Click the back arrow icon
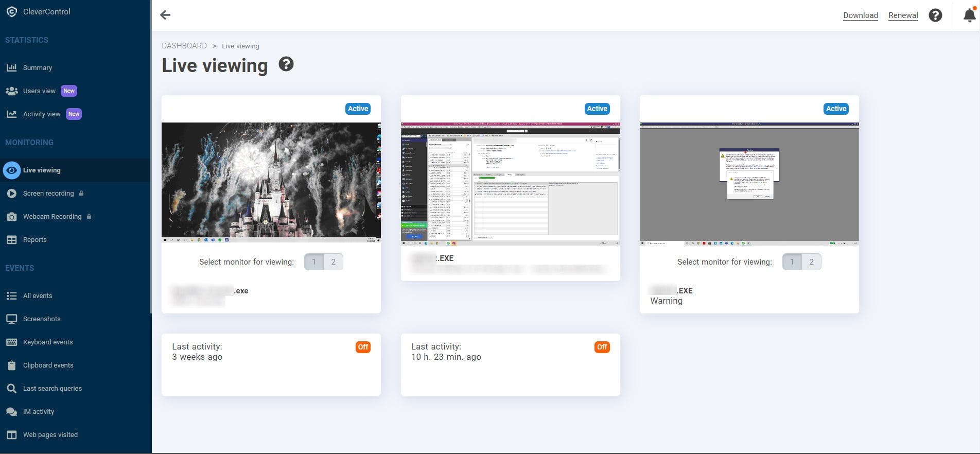 point(165,15)
